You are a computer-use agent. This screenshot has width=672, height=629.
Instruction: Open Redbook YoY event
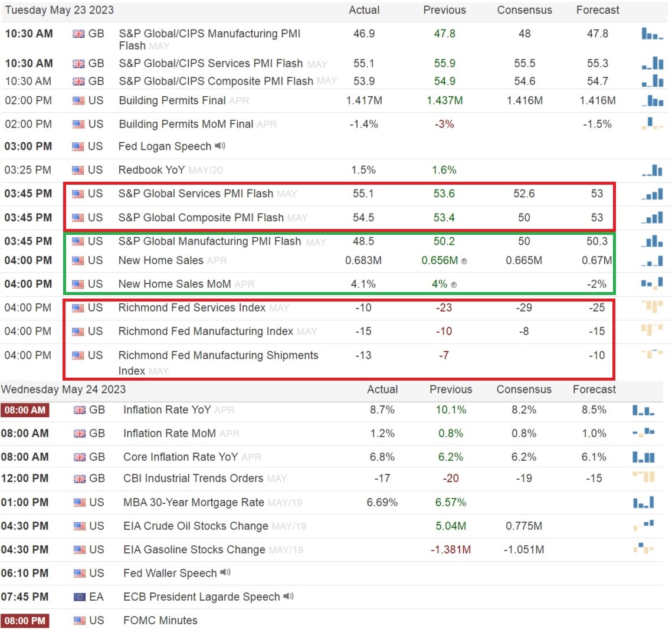(x=151, y=170)
